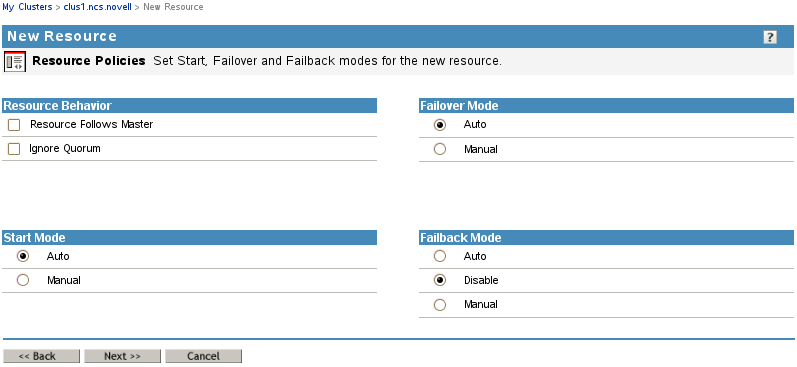Check the Ignore Quorum option
Screen dimensions: 797x367
click(14, 149)
